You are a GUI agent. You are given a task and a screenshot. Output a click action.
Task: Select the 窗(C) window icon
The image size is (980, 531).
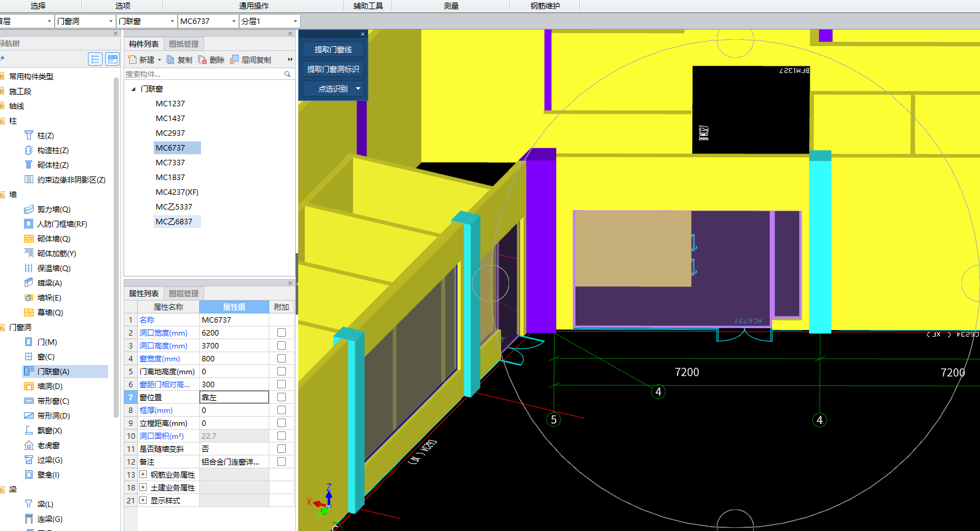click(x=28, y=356)
